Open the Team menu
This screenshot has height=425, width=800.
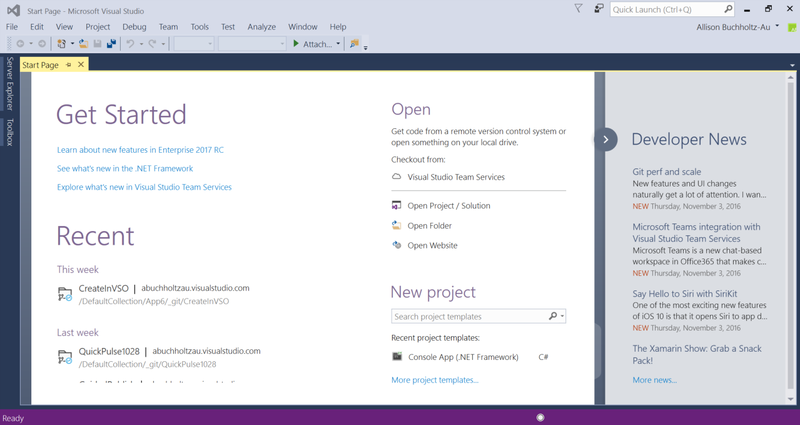[x=168, y=27]
